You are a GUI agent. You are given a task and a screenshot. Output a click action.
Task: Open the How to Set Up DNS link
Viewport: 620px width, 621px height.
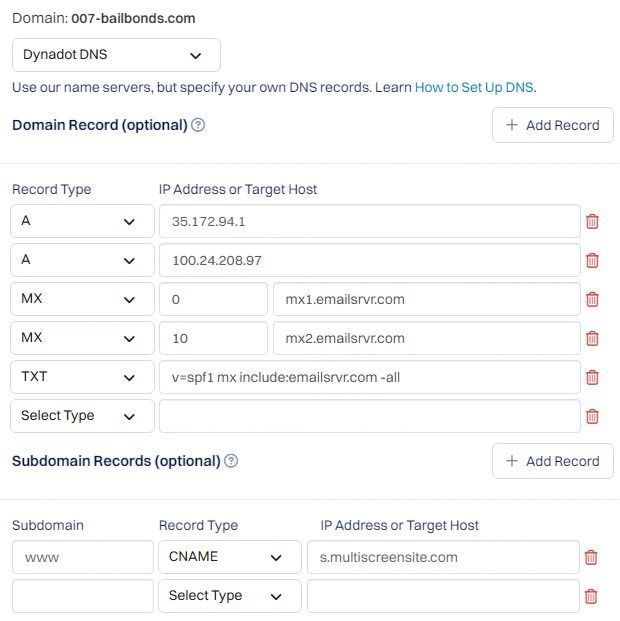click(x=474, y=87)
